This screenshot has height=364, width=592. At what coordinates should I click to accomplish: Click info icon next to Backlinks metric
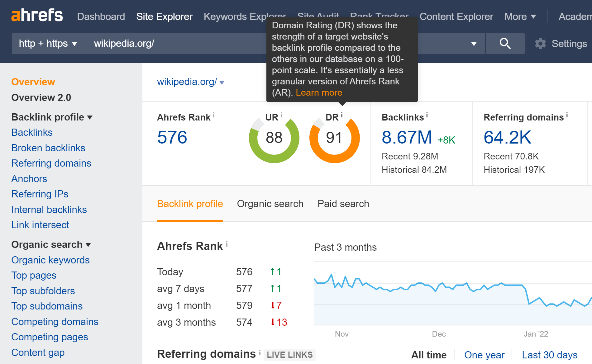pos(427,115)
